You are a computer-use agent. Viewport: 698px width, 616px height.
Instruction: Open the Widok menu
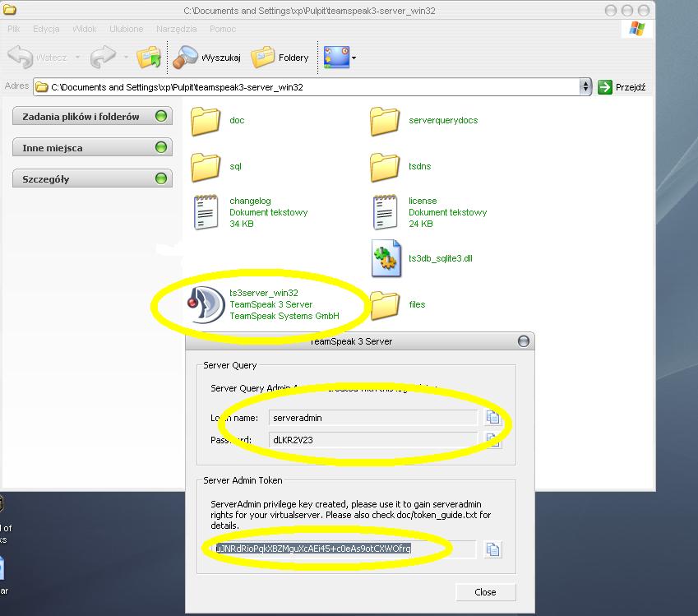click(x=85, y=29)
